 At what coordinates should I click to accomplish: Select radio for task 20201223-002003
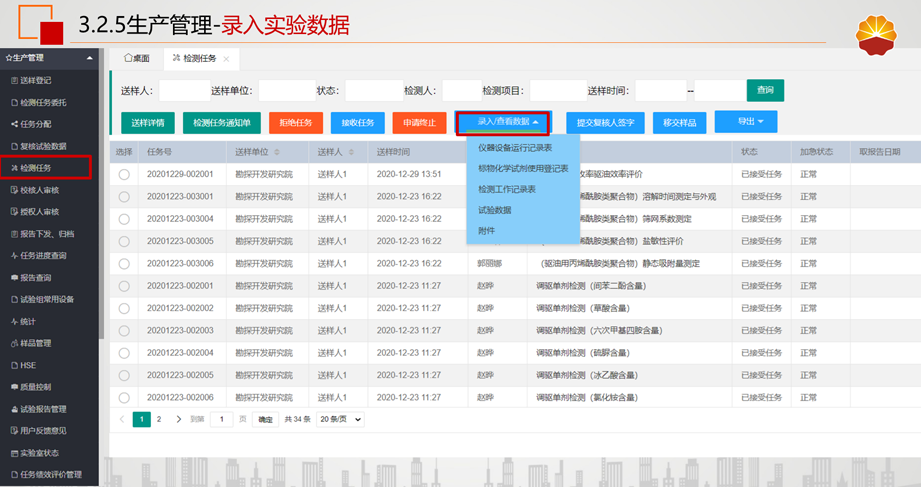124,331
